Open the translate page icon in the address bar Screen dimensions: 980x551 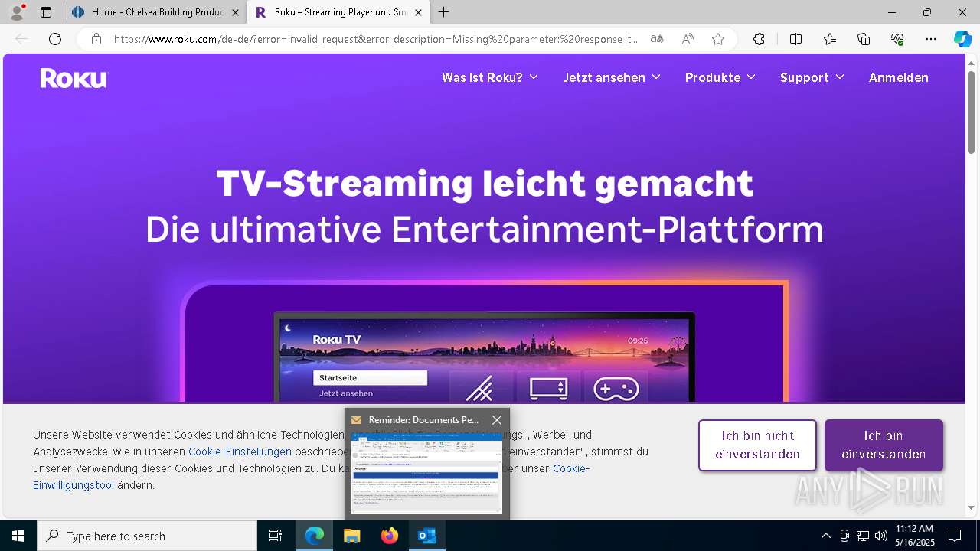point(657,39)
